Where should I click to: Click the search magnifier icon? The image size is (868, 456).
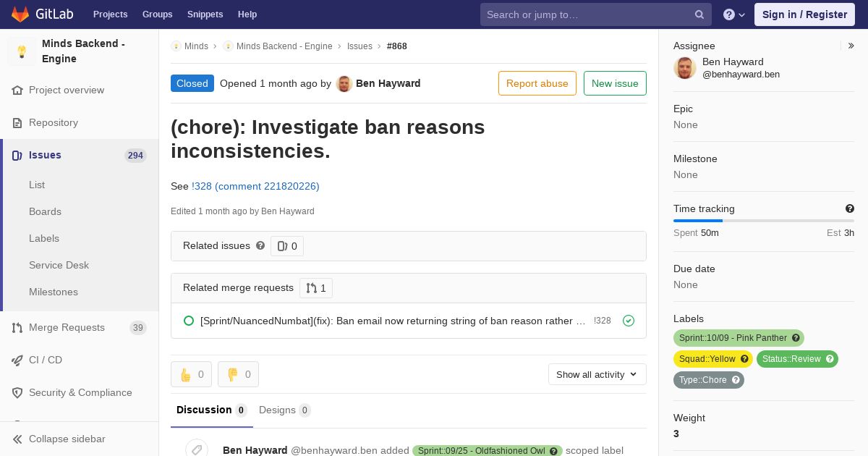tap(699, 14)
